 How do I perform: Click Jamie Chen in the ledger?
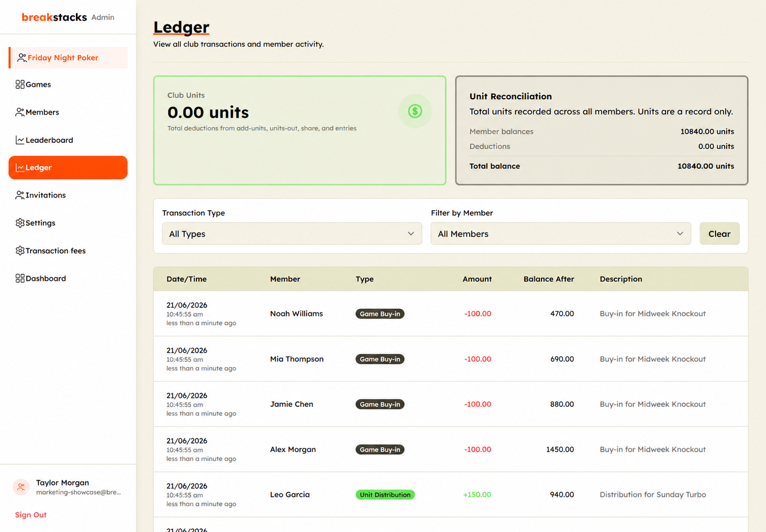point(292,404)
